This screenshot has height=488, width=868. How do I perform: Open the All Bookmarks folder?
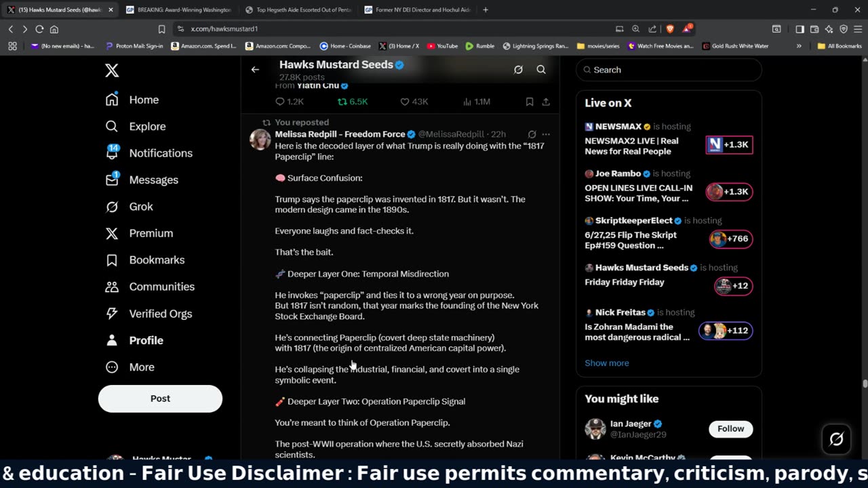click(840, 46)
